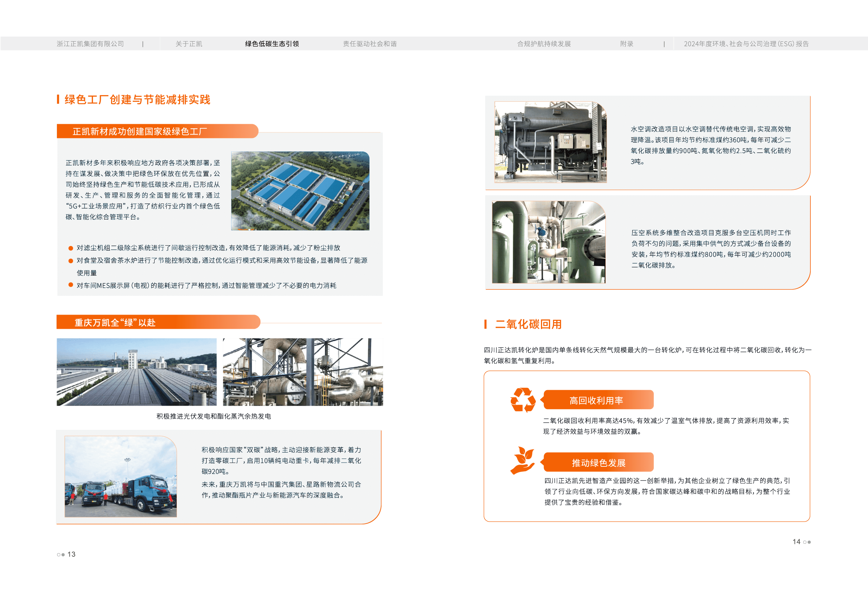The image size is (868, 593).
Task: Click the blue electric trucks photo
Action: (x=121, y=476)
